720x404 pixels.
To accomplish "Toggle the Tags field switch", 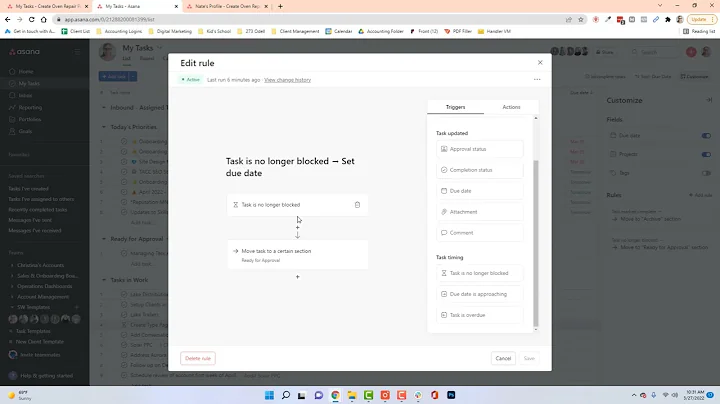I will click(x=706, y=173).
